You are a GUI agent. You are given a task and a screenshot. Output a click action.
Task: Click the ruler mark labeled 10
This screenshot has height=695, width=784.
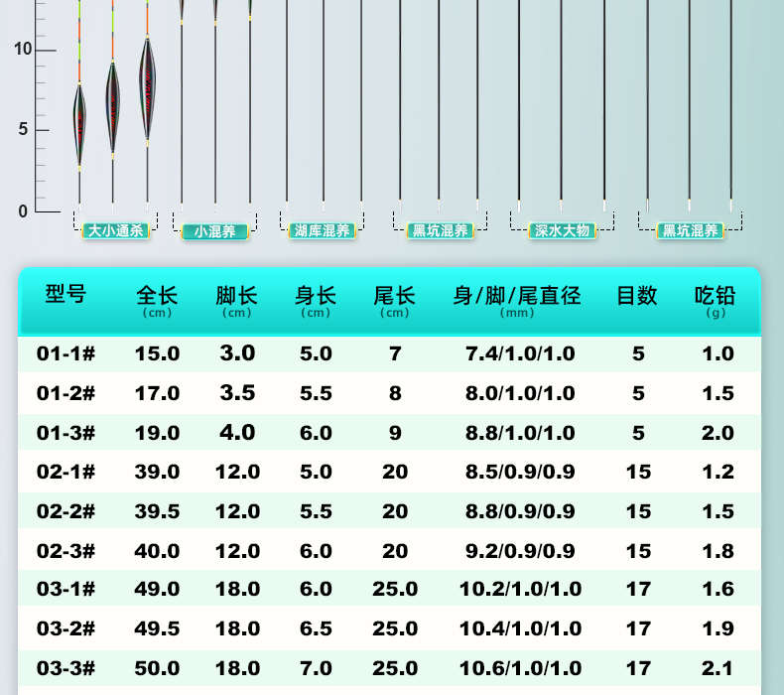click(x=23, y=49)
